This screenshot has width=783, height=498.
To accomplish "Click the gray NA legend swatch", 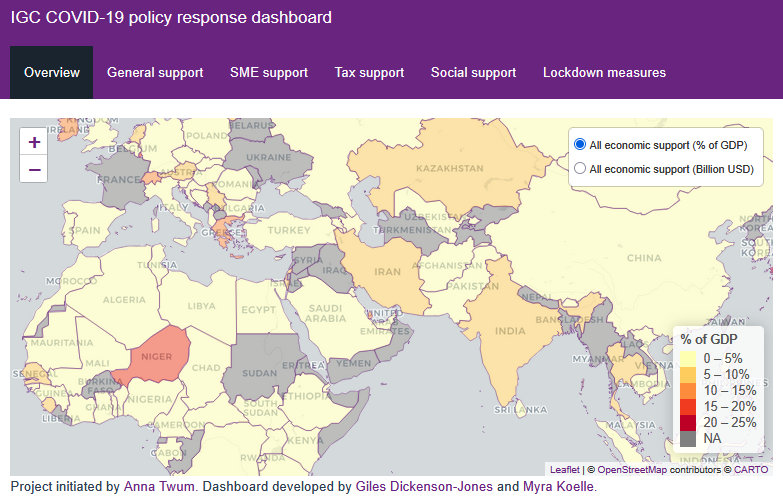I will [x=688, y=439].
